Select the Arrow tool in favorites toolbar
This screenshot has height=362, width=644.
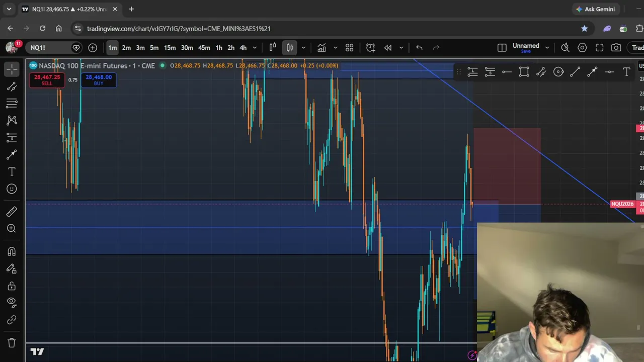pos(592,72)
